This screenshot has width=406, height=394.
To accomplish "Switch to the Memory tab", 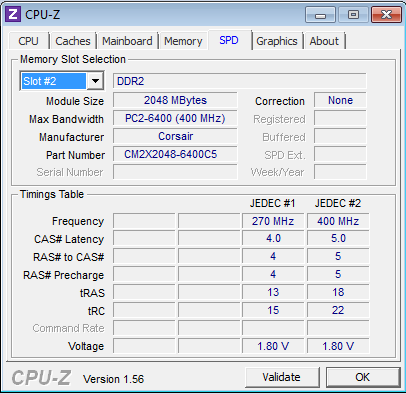I will (183, 41).
